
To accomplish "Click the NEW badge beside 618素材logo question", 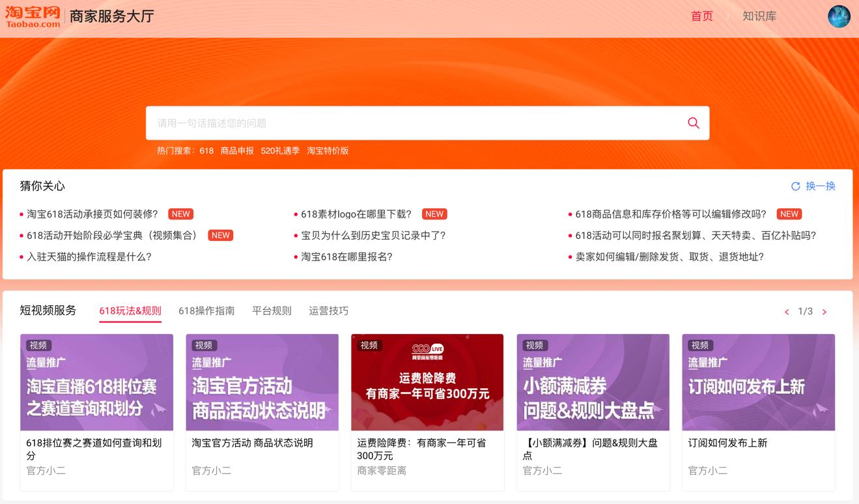I will click(x=434, y=214).
